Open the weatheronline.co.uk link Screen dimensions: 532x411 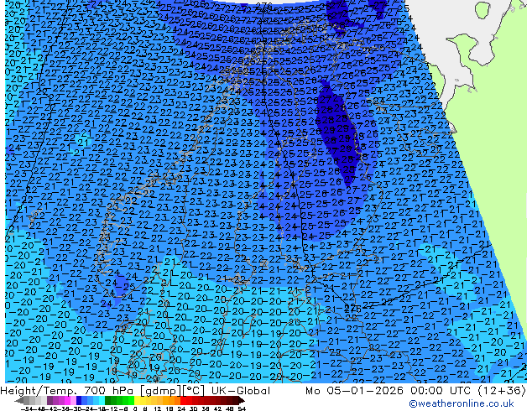tap(462, 403)
